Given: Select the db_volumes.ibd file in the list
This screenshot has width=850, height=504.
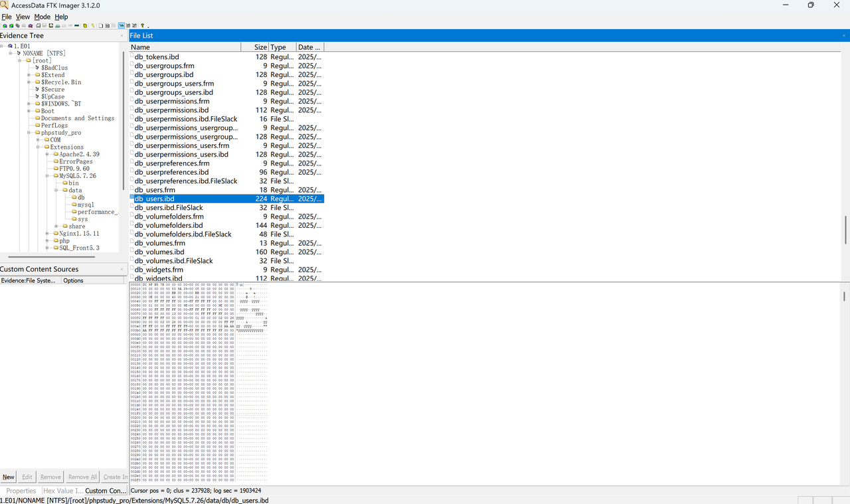Looking at the screenshot, I should (159, 252).
